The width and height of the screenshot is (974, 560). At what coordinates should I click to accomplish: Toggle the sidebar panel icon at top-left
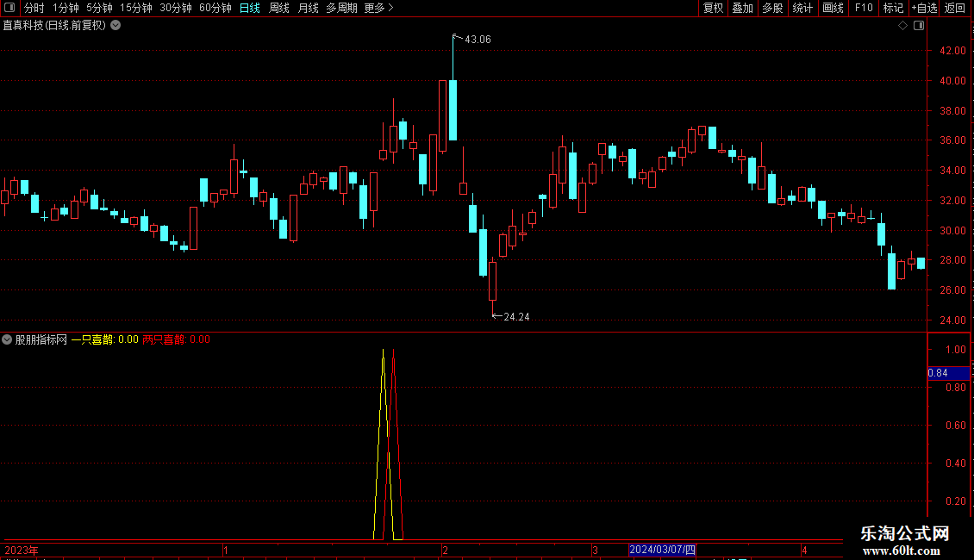9,8
